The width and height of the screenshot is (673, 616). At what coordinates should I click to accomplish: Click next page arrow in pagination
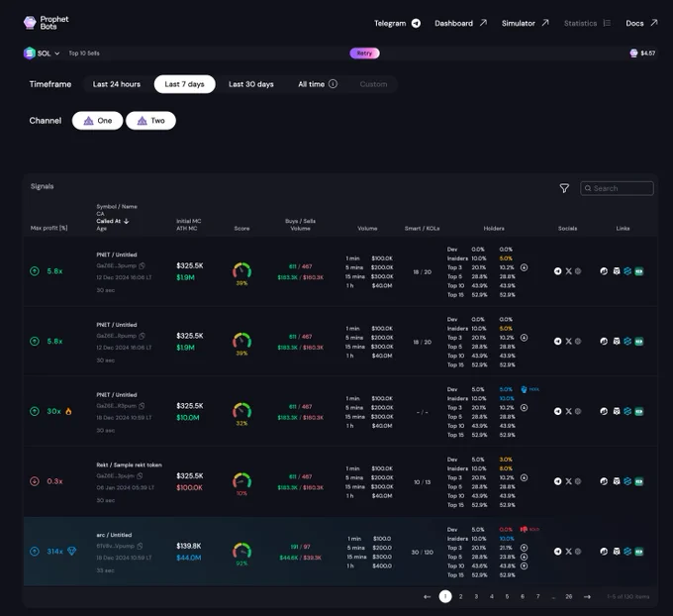pos(587,596)
